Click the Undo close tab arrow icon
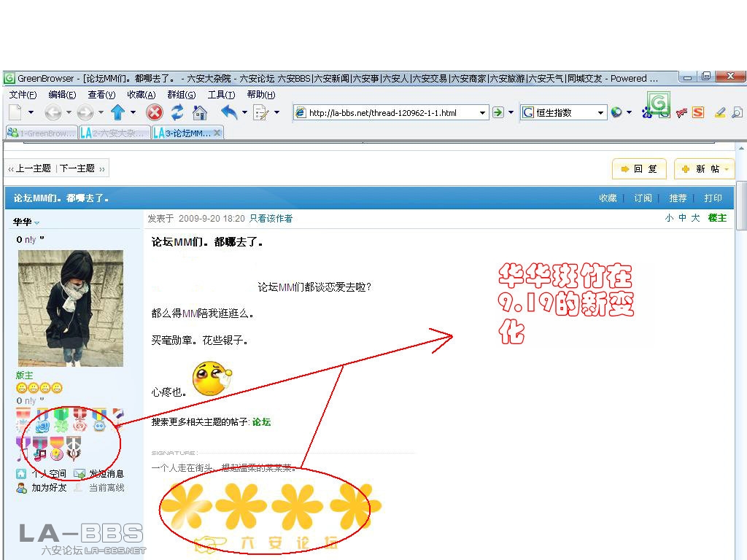Viewport: 747px width, 560px height. pos(229,112)
